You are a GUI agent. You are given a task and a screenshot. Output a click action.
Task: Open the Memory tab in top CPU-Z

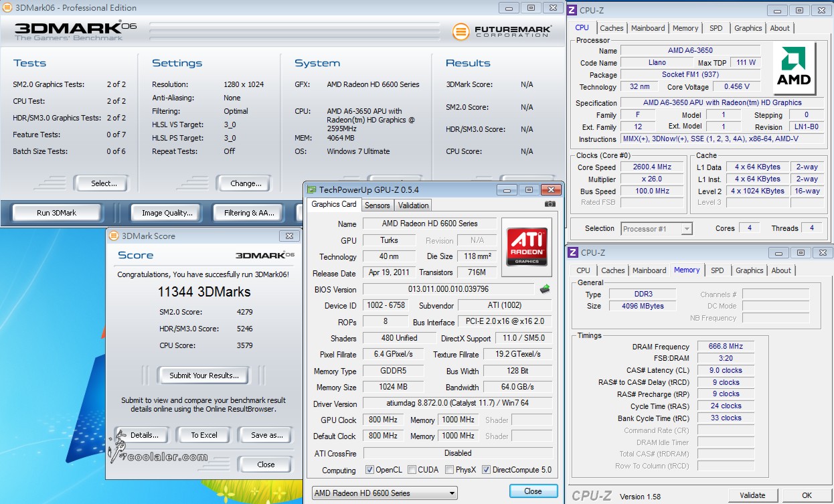(x=685, y=28)
